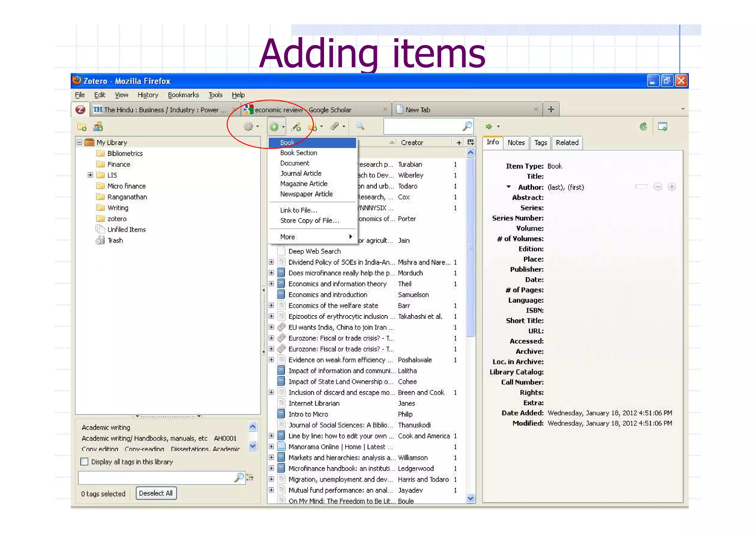The image size is (756, 534).
Task: Open a new Firefox tab with plus
Action: click(x=551, y=109)
